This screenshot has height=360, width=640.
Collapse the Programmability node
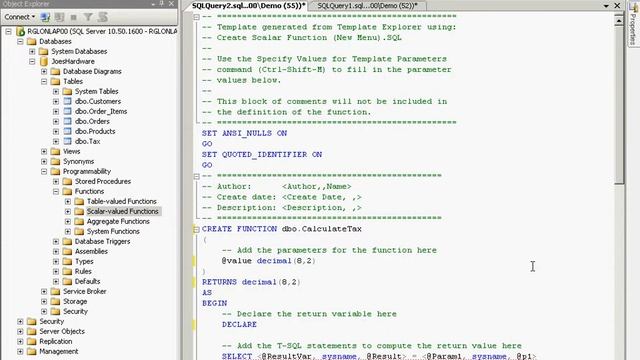(x=44, y=171)
